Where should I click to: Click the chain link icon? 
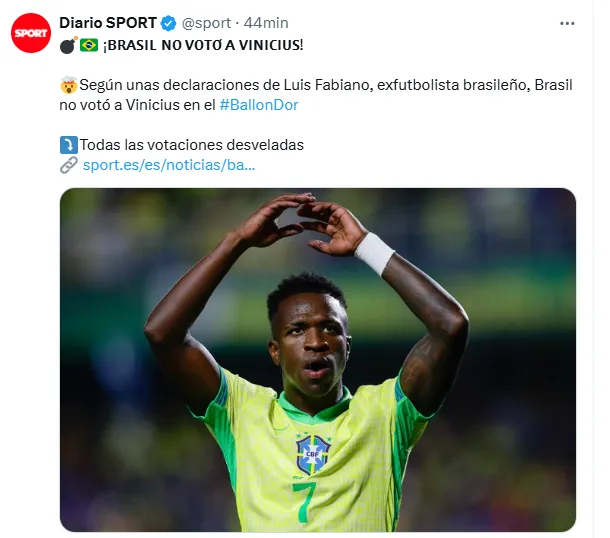tap(69, 165)
